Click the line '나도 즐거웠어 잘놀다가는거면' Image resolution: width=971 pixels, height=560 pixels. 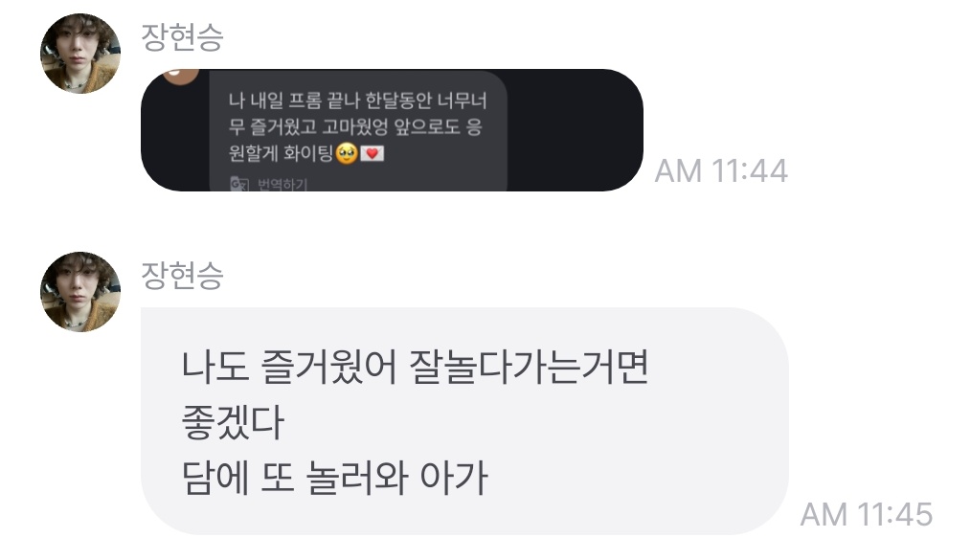415,367
